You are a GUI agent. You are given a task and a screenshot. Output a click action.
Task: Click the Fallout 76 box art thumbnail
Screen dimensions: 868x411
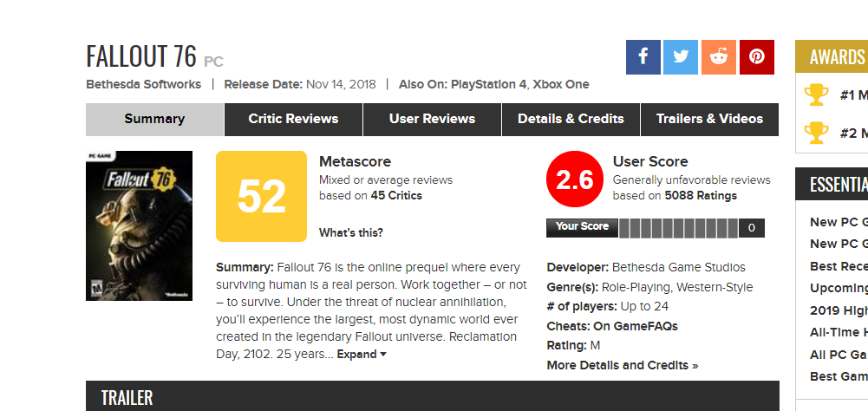coord(139,226)
